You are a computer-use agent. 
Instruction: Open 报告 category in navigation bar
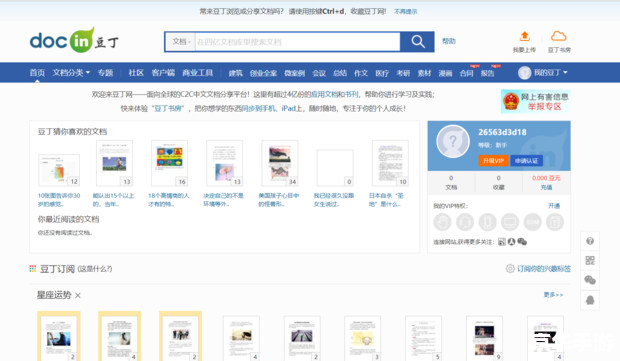pos(488,73)
